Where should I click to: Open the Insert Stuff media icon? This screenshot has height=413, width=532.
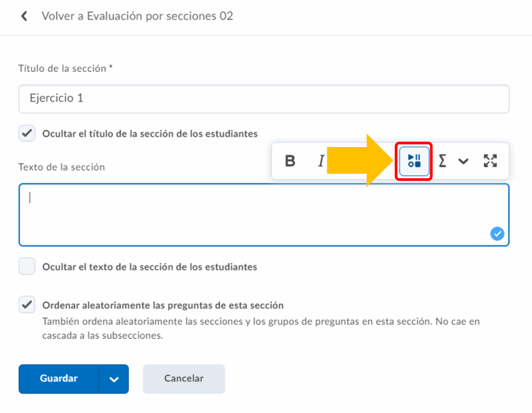point(414,161)
